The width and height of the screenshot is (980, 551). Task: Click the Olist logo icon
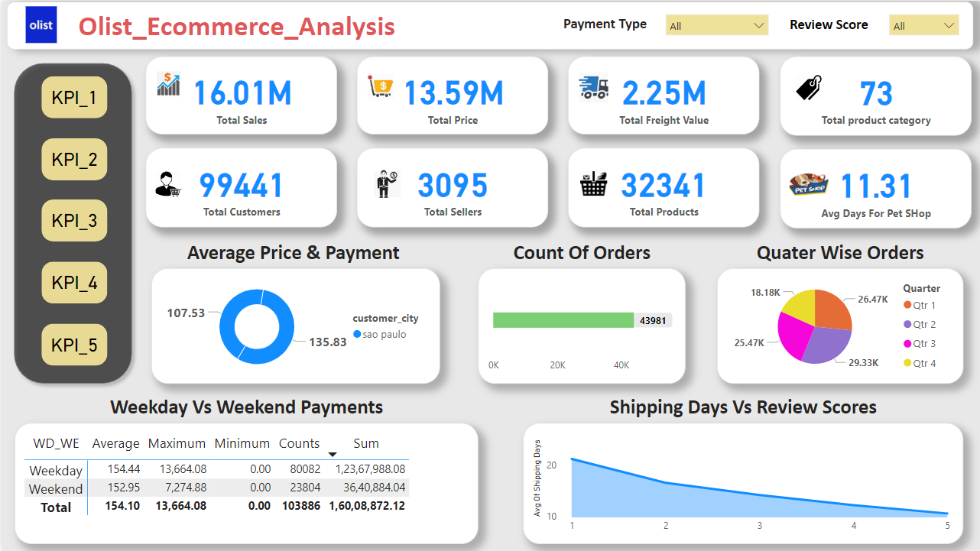[x=41, y=25]
